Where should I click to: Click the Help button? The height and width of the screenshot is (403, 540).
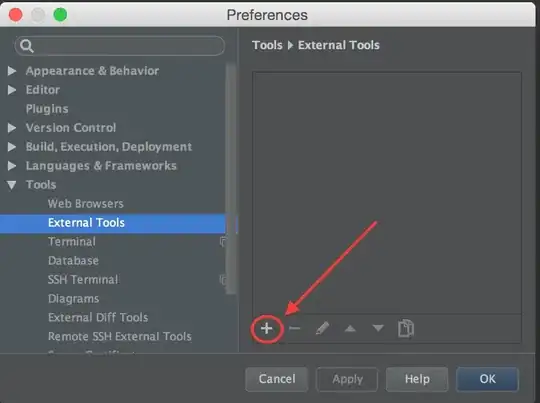(x=417, y=379)
